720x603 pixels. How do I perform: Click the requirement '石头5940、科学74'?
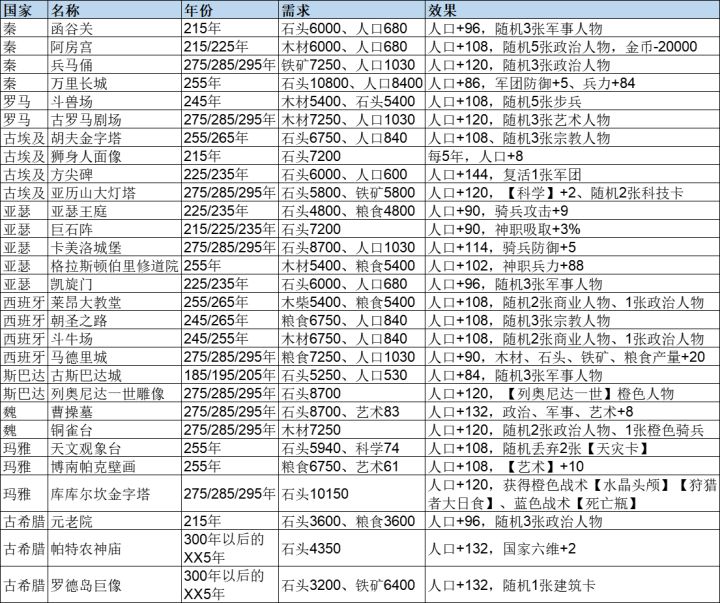352,448
